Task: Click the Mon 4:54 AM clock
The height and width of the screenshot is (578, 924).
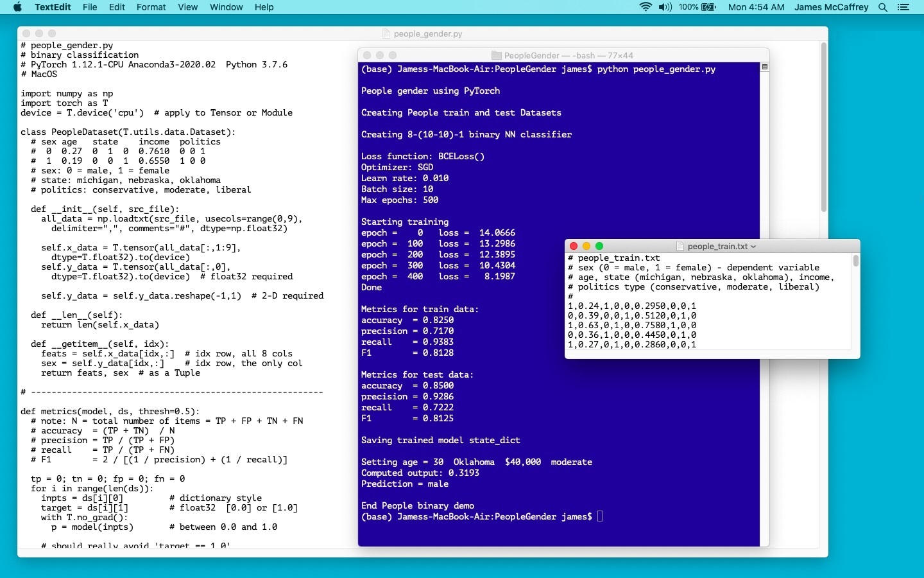Action: pyautogui.click(x=756, y=7)
